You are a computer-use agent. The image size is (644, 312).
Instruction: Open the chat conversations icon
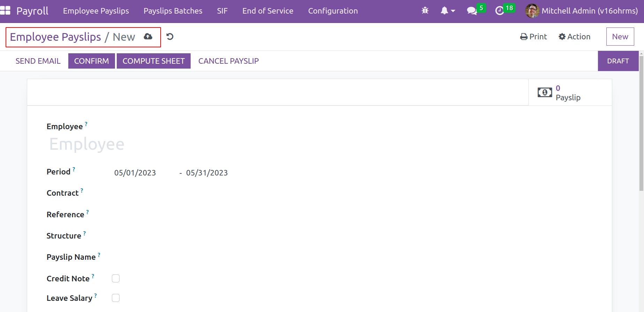pos(472,11)
